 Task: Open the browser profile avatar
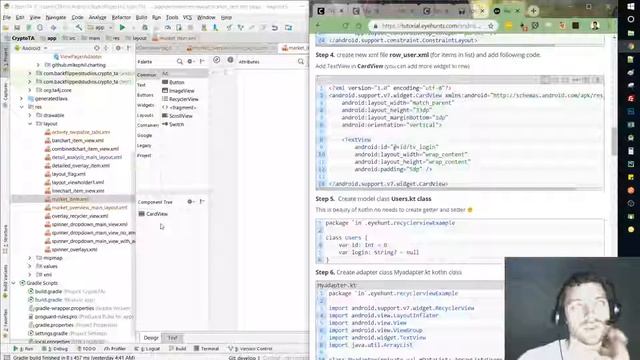595,26
